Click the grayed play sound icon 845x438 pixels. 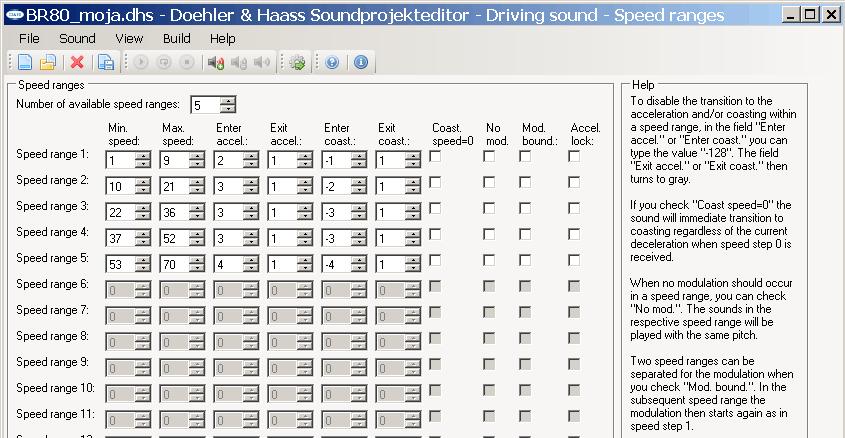pyautogui.click(x=141, y=62)
